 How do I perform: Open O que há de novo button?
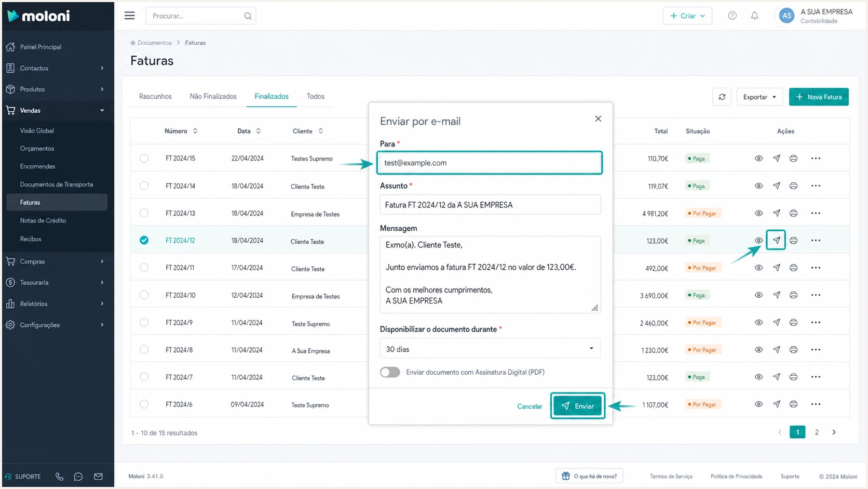[x=589, y=476]
